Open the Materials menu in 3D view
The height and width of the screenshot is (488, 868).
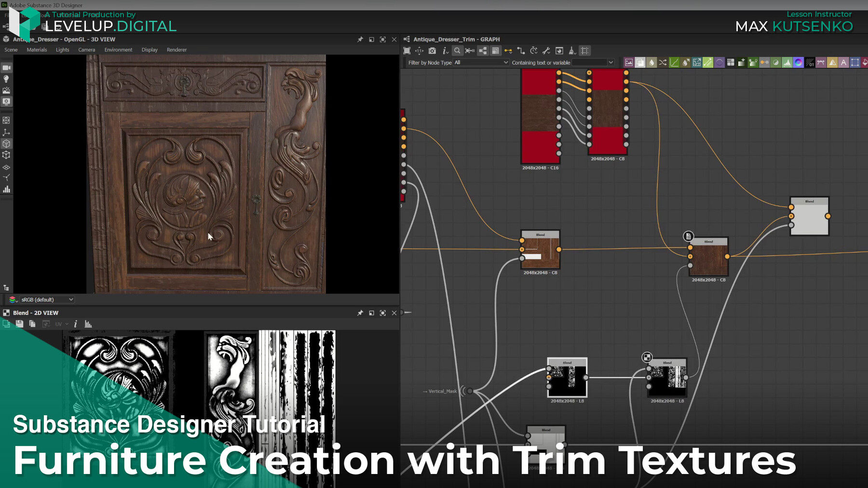(37, 50)
